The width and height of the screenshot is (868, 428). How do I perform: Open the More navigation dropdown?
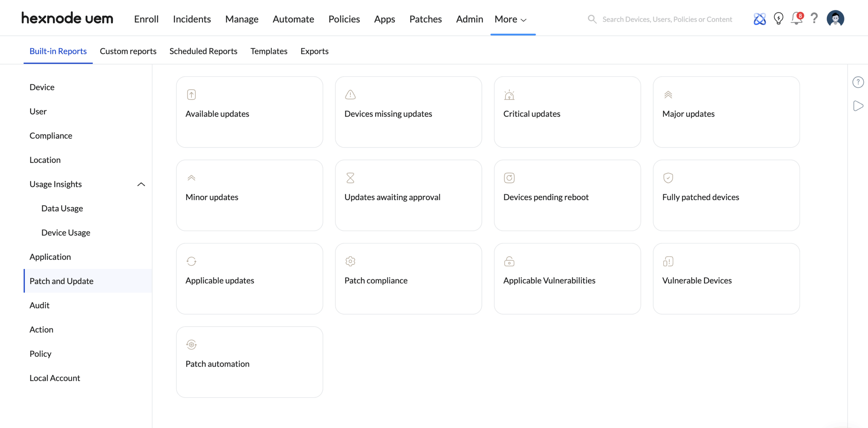[x=510, y=19]
